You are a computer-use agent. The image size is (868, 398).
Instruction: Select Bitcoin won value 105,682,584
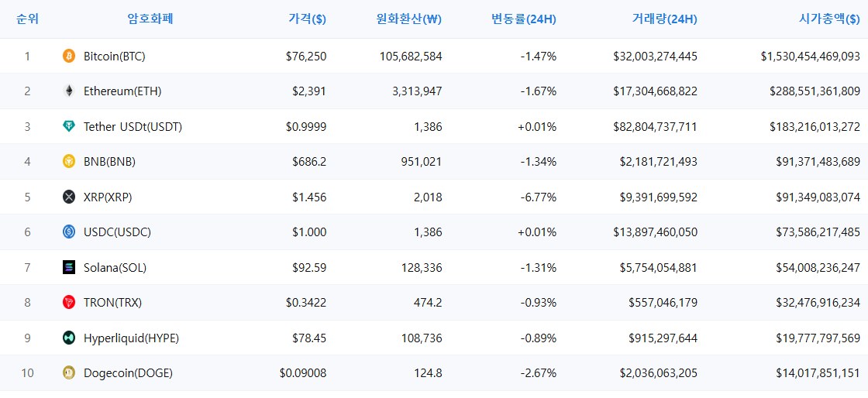point(412,56)
